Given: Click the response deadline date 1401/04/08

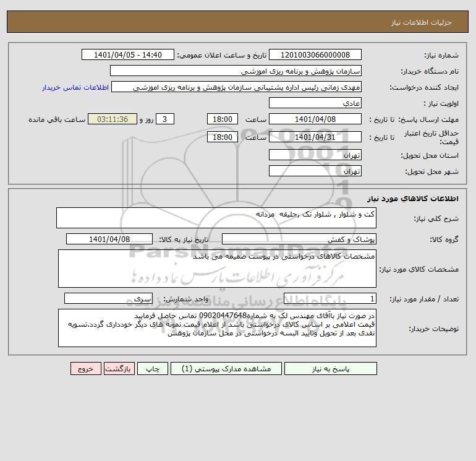Looking at the screenshot, I should tap(315, 119).
